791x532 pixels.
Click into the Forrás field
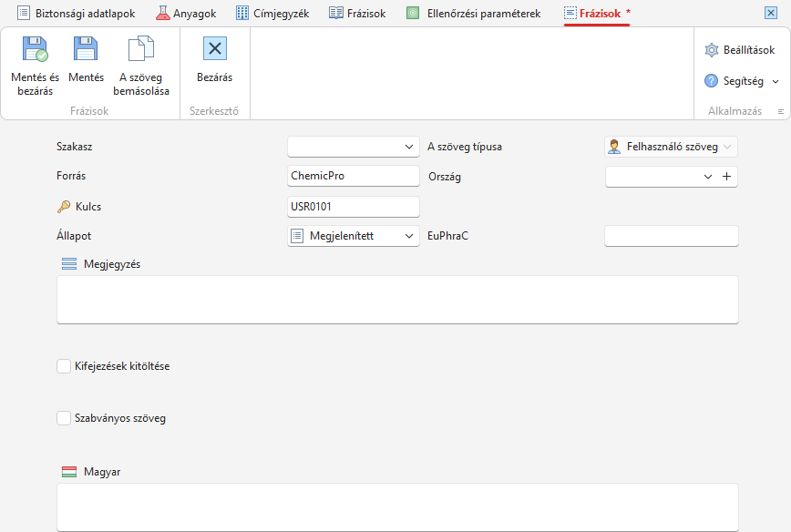click(354, 176)
